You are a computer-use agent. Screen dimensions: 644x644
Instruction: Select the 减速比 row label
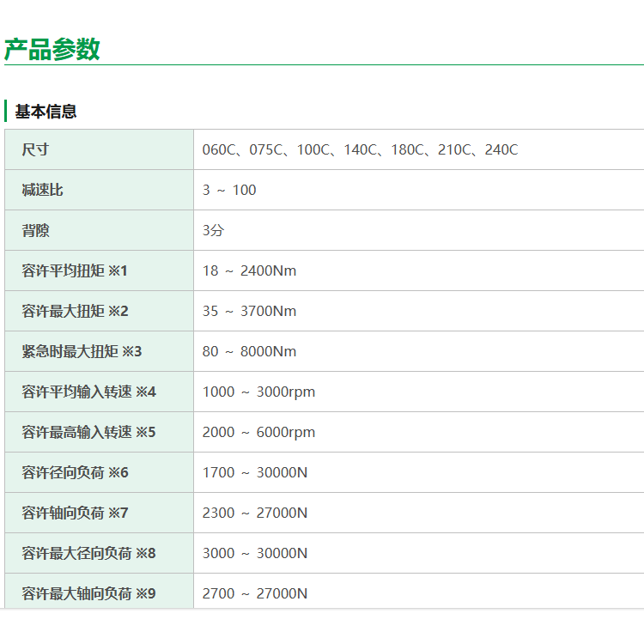(x=42, y=190)
